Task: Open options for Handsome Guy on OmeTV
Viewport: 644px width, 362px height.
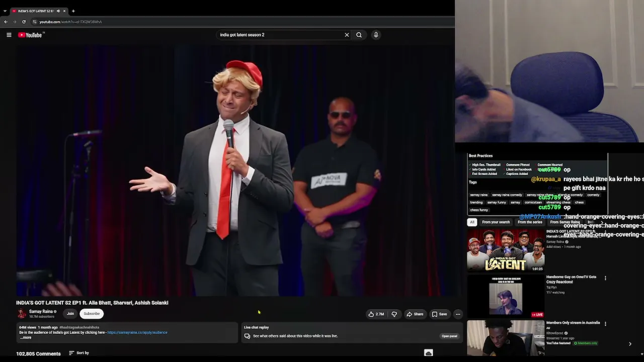Action: pos(605,278)
